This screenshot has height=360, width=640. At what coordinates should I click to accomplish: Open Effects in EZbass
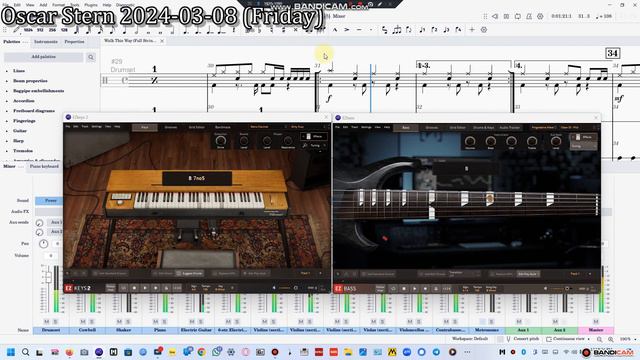(x=584, y=137)
